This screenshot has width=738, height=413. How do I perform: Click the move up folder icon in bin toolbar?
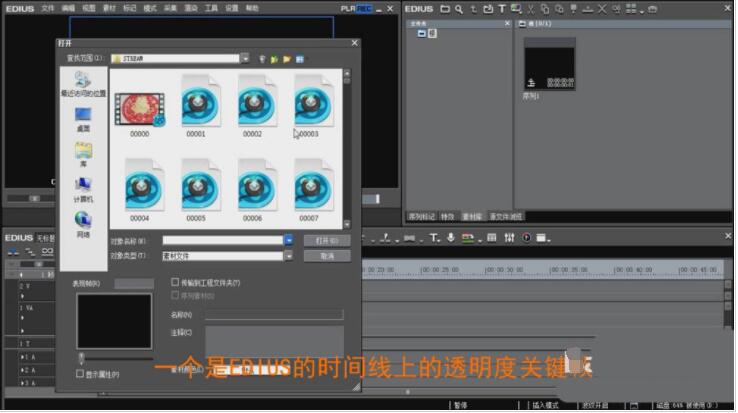[473, 9]
